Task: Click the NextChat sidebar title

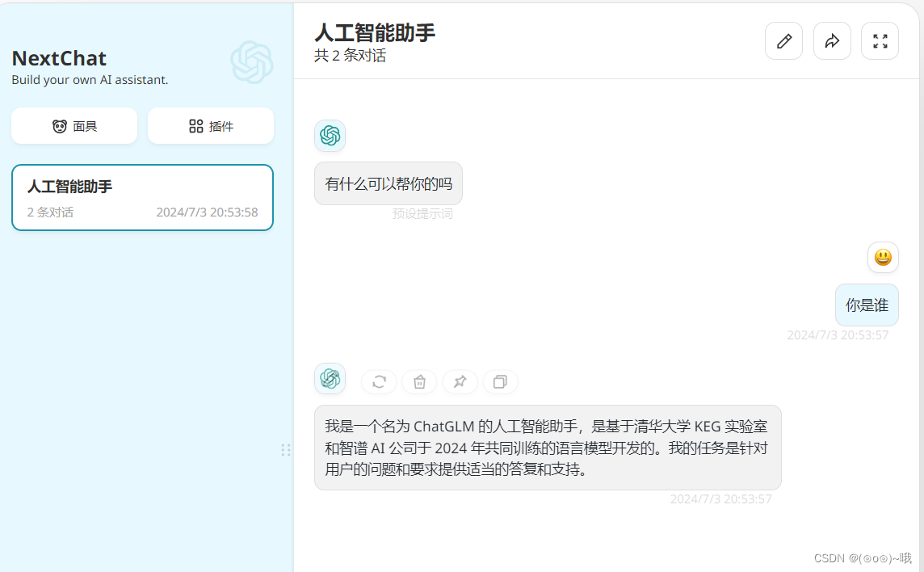Action: [59, 58]
